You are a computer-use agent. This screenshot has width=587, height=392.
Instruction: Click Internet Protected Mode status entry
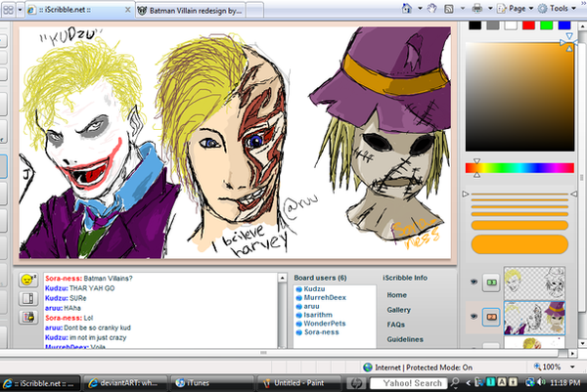point(418,368)
